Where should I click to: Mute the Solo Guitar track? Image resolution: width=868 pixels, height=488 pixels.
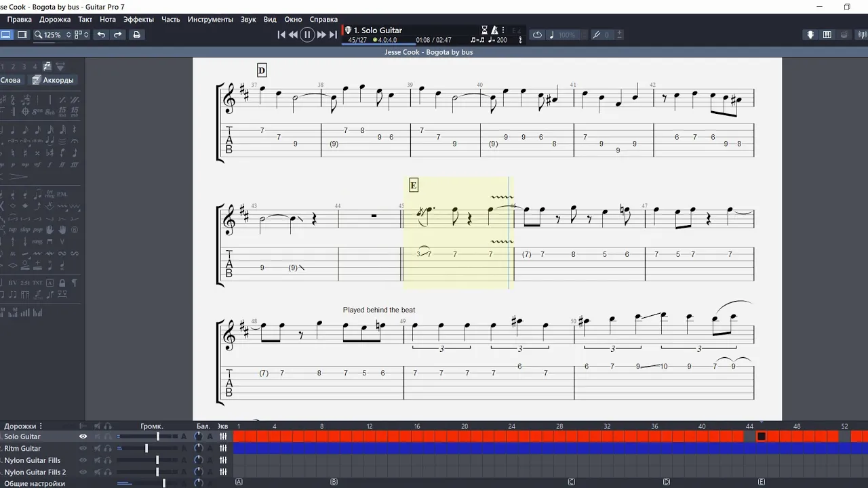(x=98, y=437)
